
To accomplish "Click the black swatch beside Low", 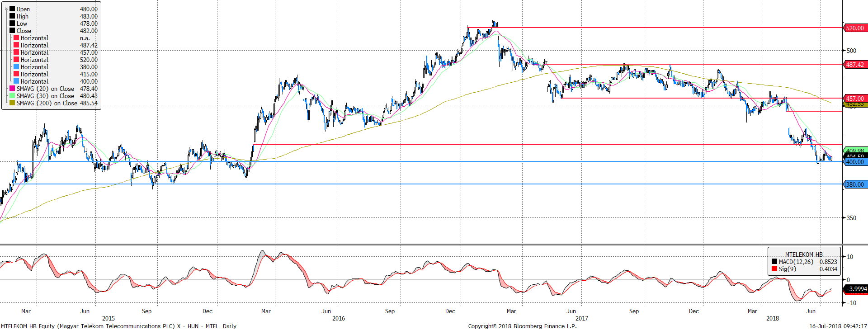I will 12,23.
